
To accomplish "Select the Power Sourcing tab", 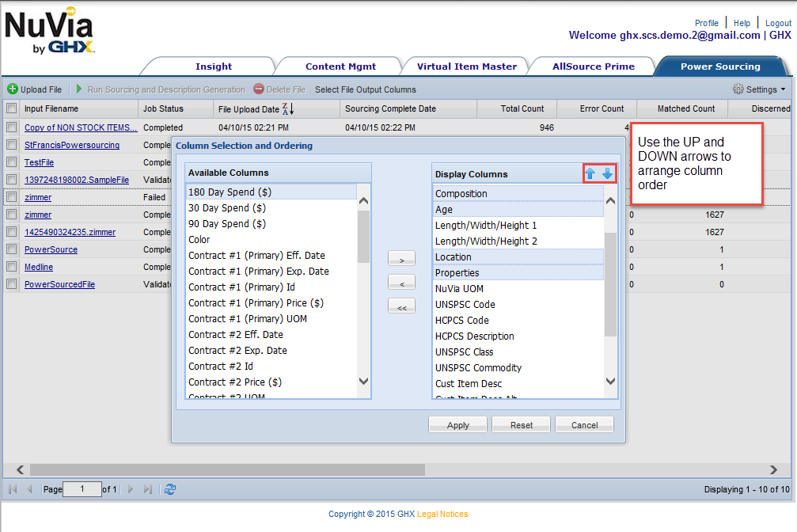I will pyautogui.click(x=720, y=66).
